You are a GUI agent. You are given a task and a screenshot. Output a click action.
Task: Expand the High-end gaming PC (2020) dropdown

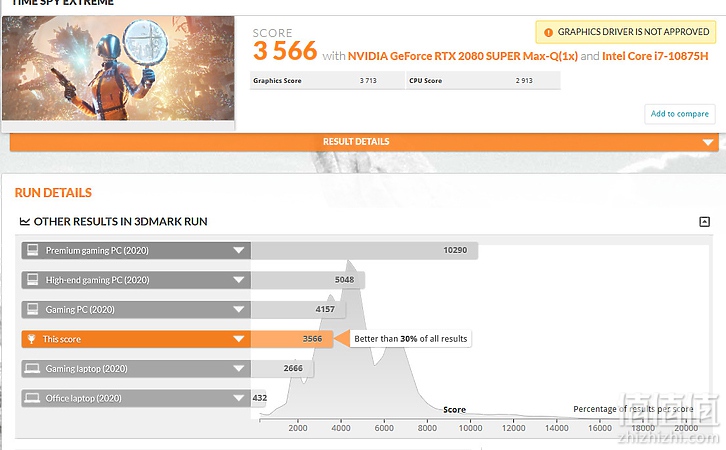(238, 280)
